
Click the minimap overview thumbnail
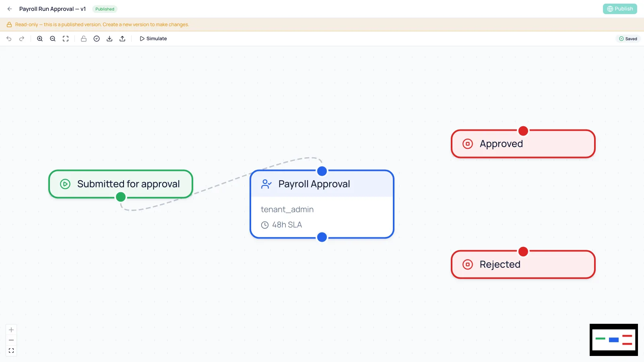[x=614, y=340]
